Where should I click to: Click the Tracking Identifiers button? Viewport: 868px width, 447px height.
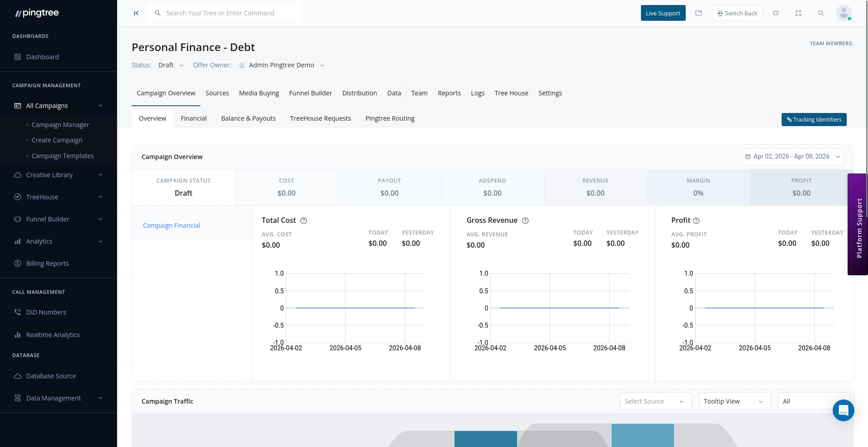[814, 119]
